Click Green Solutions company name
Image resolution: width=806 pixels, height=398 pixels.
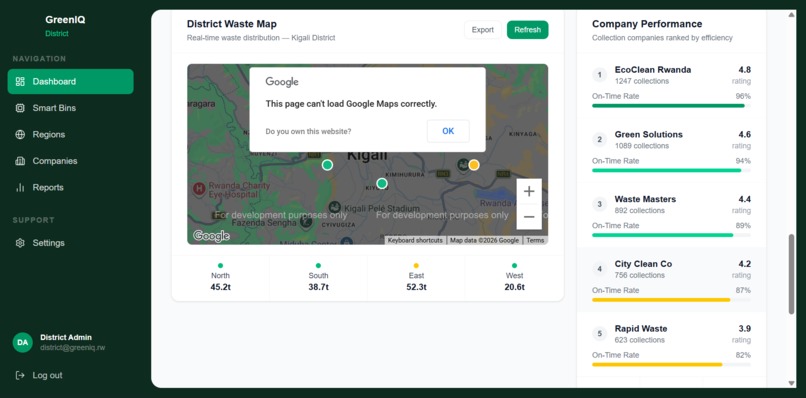coord(649,135)
